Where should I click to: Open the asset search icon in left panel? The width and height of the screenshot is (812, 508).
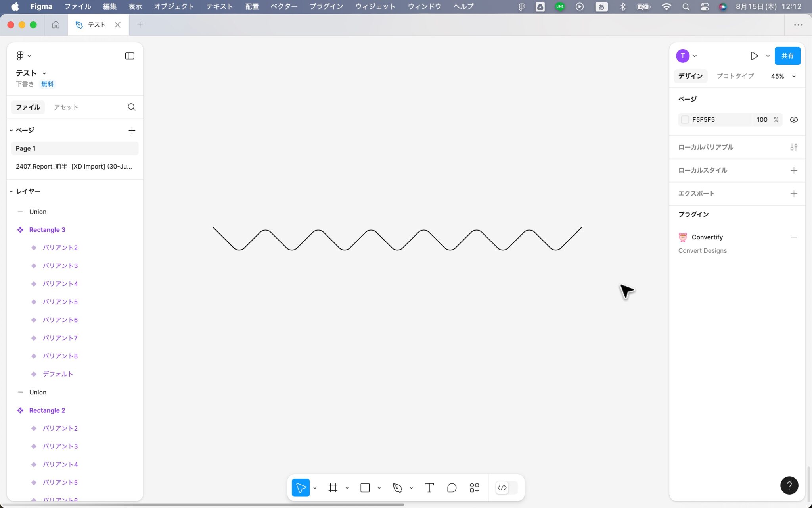click(131, 107)
